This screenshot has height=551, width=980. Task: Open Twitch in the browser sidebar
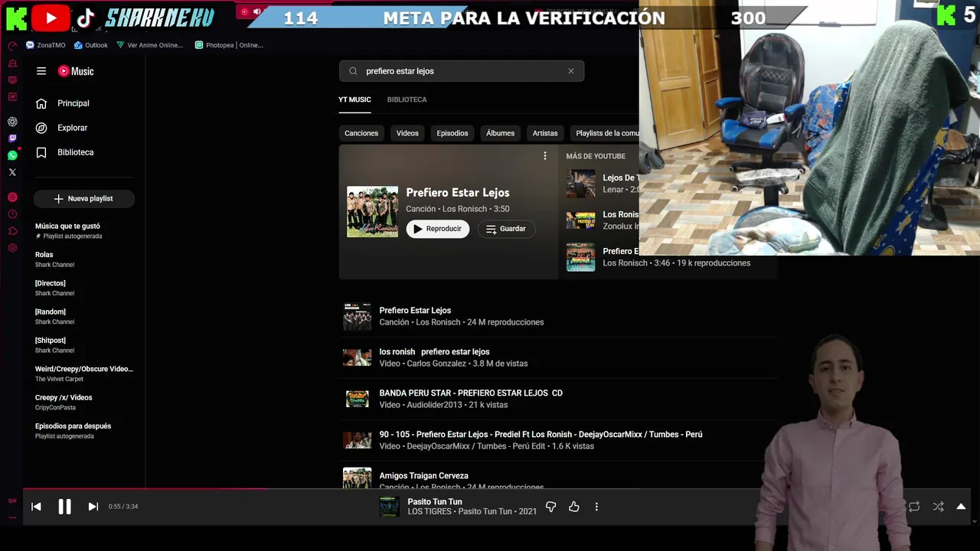(x=12, y=139)
